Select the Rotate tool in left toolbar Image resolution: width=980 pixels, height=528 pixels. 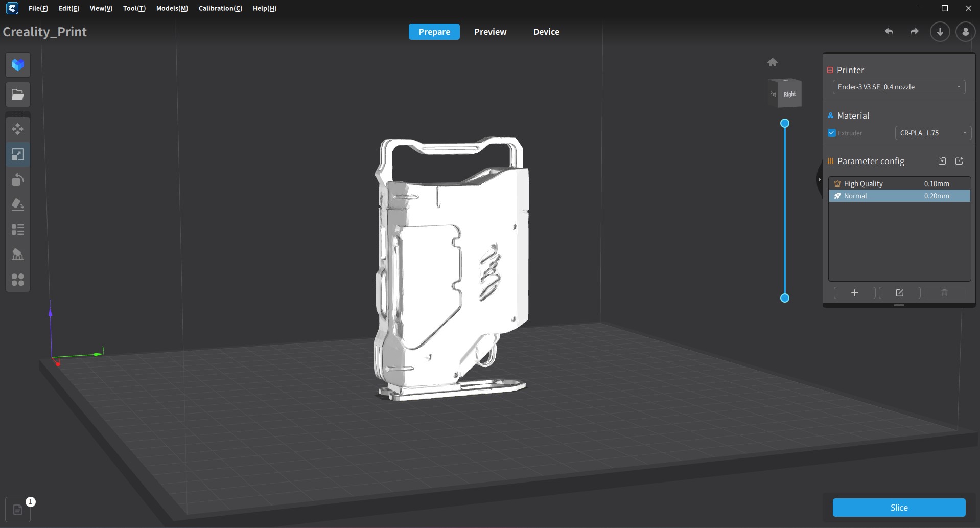pyautogui.click(x=18, y=179)
